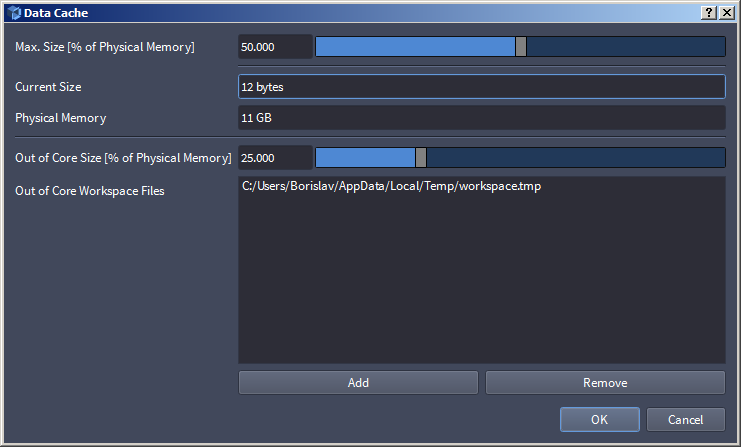Click the Current Size label
741x447 pixels.
pyautogui.click(x=48, y=87)
